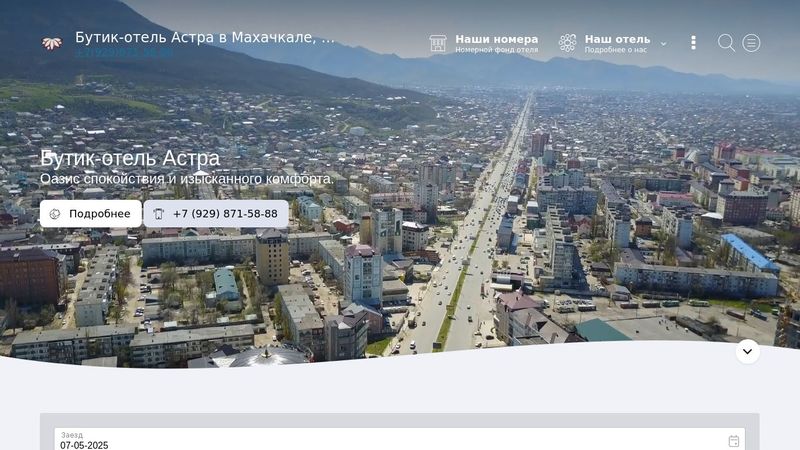Click the Astra hotel flower logo
800x450 pixels.
[x=52, y=43]
